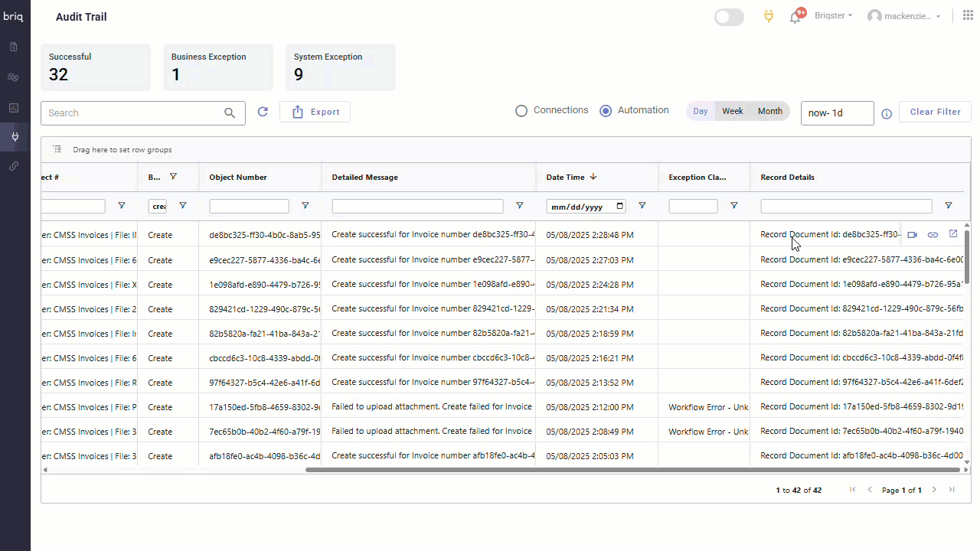Open the document dollar icon in sidebar
980x551 pixels.
(14, 47)
